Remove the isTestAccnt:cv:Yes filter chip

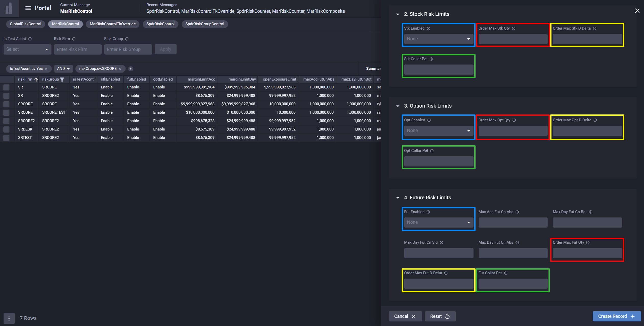coord(46,69)
